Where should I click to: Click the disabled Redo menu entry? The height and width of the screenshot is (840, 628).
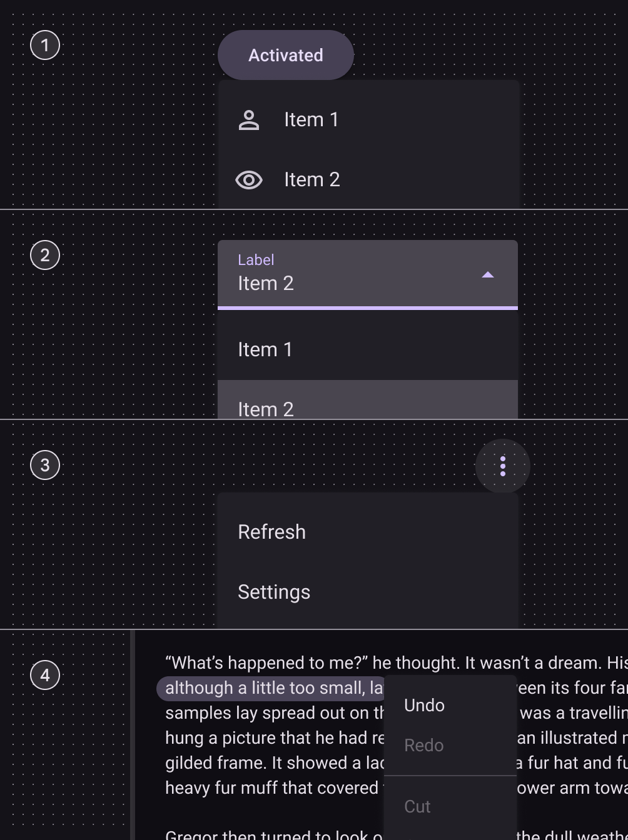tap(424, 745)
